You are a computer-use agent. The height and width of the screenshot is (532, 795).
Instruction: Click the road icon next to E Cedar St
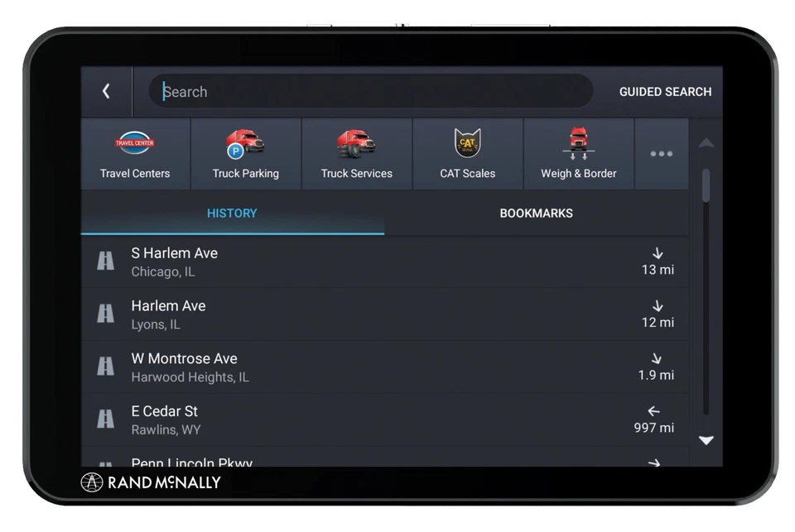105,419
